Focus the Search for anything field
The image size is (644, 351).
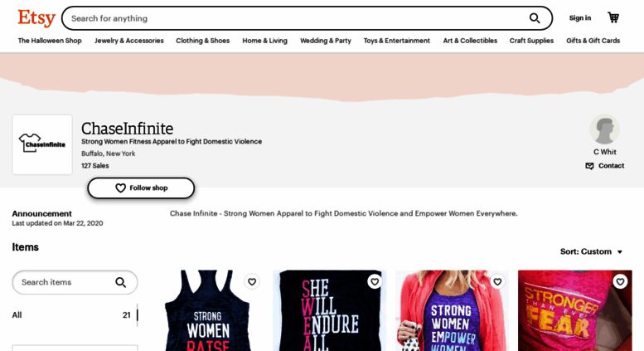click(307, 18)
